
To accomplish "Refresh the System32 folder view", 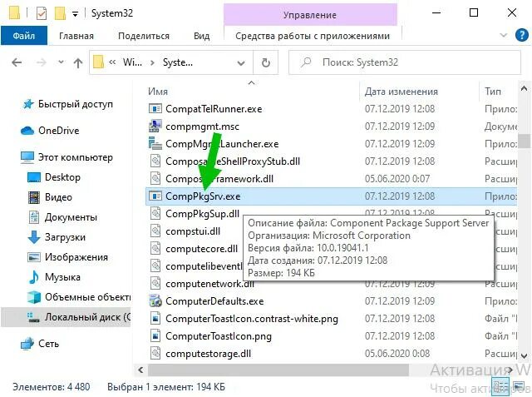I will (266, 62).
